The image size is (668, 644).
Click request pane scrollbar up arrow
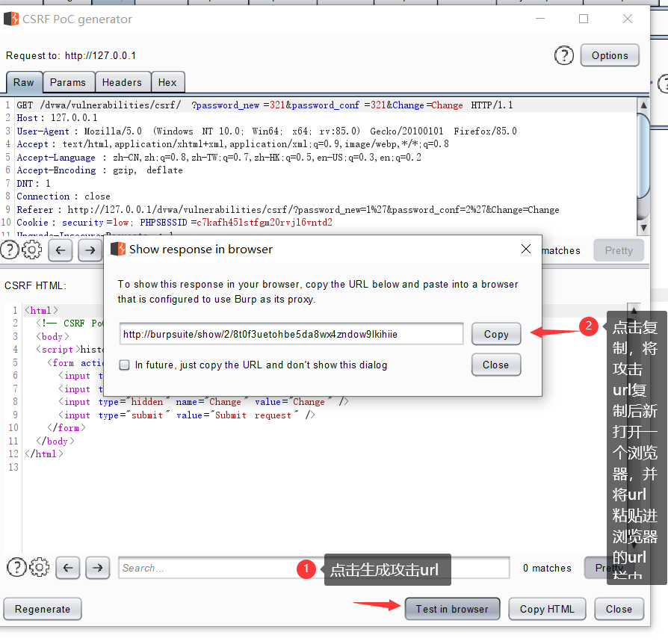click(x=643, y=105)
